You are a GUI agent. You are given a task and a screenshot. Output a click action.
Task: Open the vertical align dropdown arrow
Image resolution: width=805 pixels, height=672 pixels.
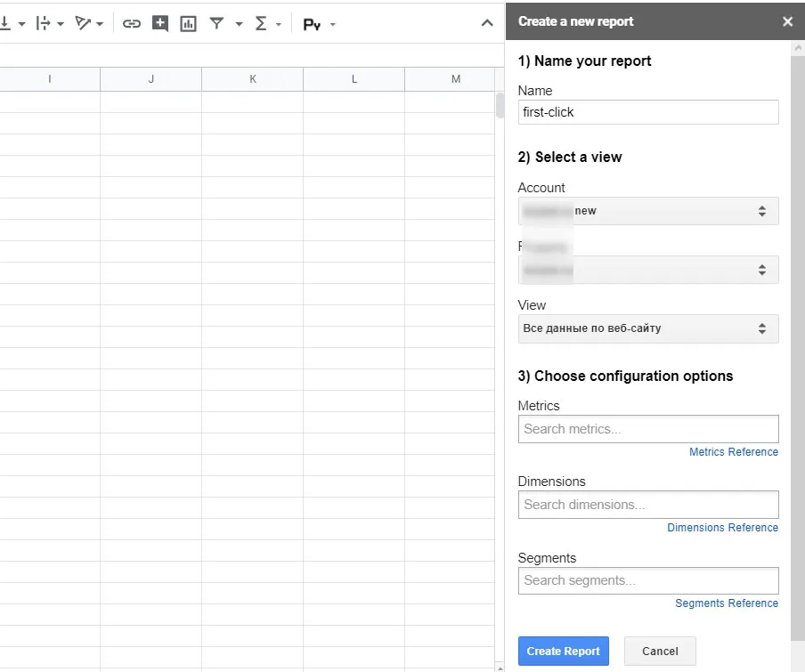pos(21,24)
